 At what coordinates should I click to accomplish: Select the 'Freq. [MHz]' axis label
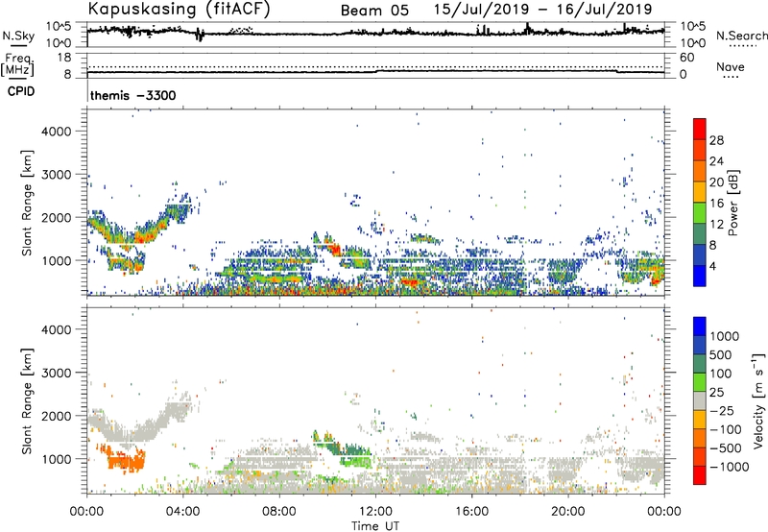tap(18, 64)
